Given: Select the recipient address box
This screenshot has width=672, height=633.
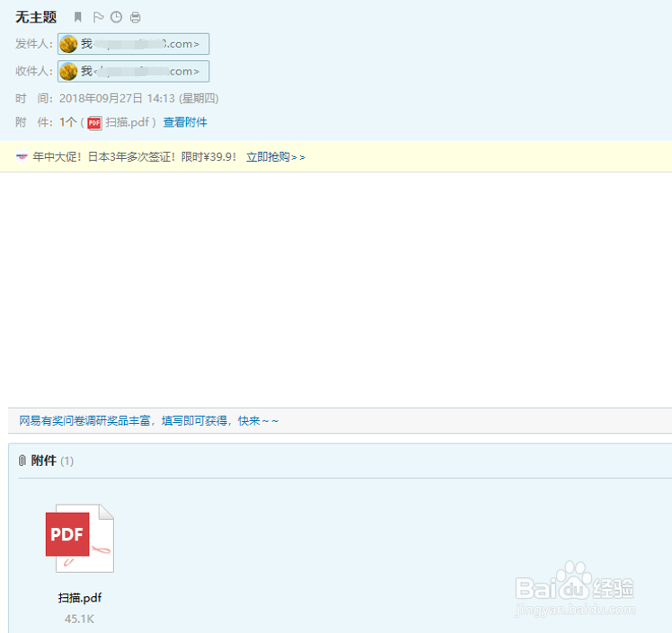Looking at the screenshot, I should click(x=134, y=71).
